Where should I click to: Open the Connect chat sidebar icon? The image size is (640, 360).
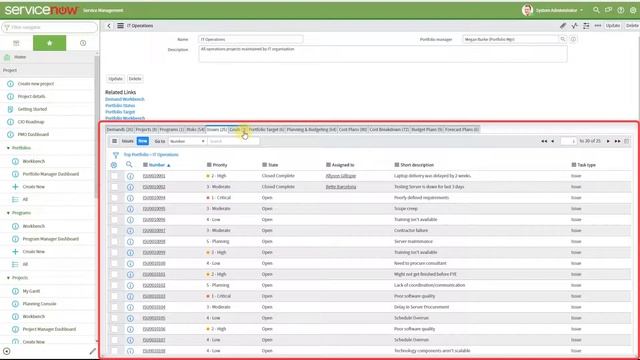click(x=609, y=10)
